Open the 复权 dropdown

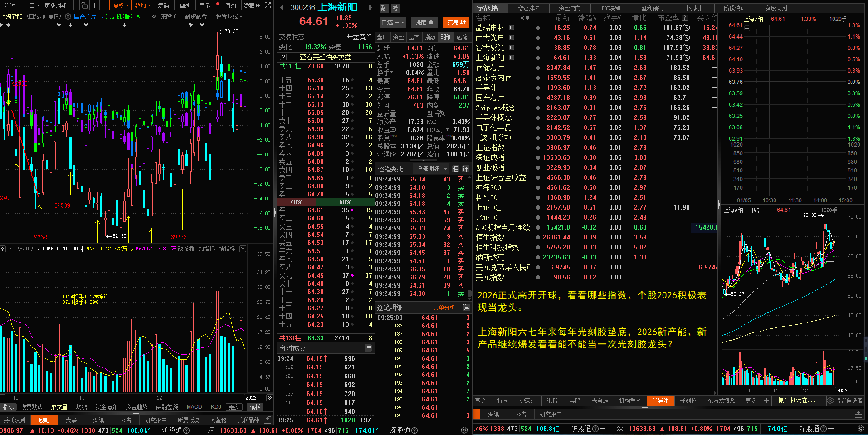[x=121, y=5]
